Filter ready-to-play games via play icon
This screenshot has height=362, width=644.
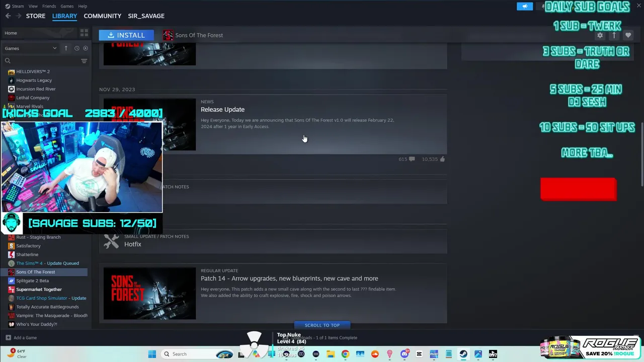pyautogui.click(x=85, y=48)
